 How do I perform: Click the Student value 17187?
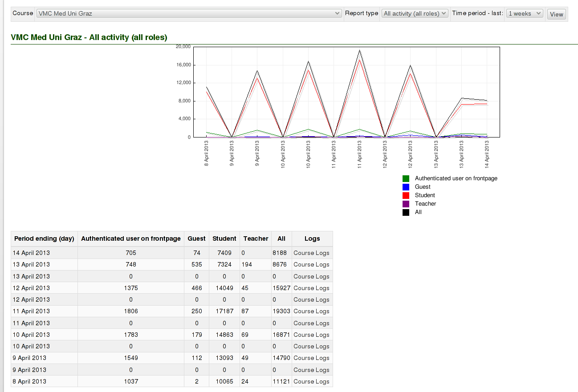(x=224, y=311)
